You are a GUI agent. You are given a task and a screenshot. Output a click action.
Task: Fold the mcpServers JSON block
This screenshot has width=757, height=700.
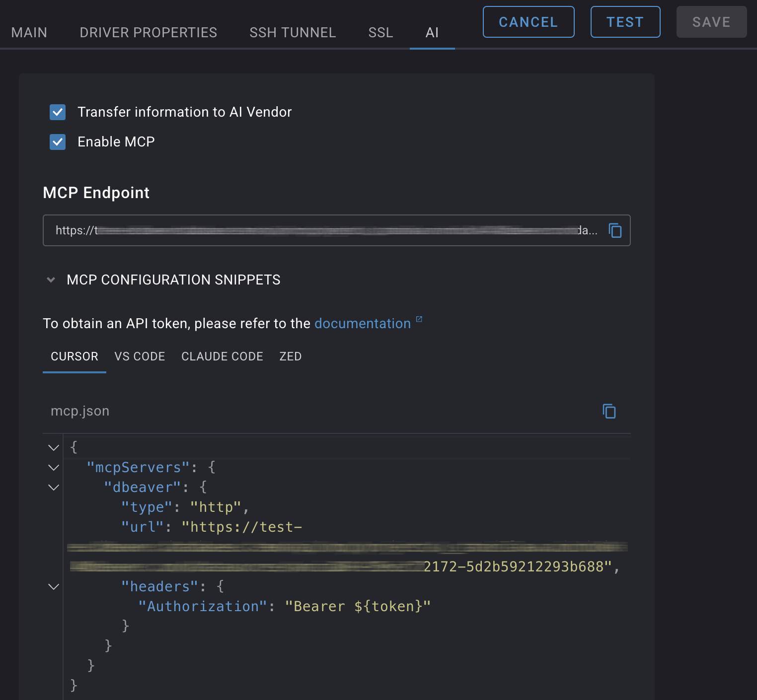pyautogui.click(x=54, y=468)
